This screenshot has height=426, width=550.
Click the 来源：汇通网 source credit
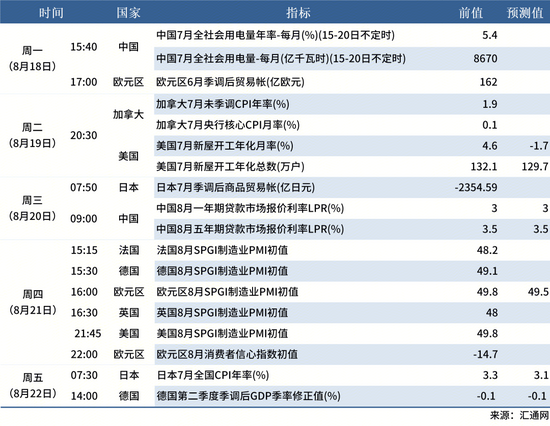(519, 415)
